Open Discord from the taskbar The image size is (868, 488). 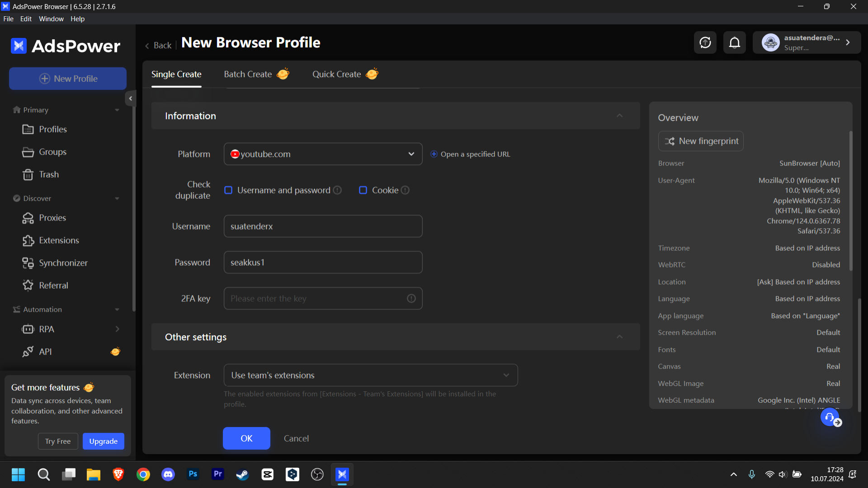pyautogui.click(x=168, y=474)
